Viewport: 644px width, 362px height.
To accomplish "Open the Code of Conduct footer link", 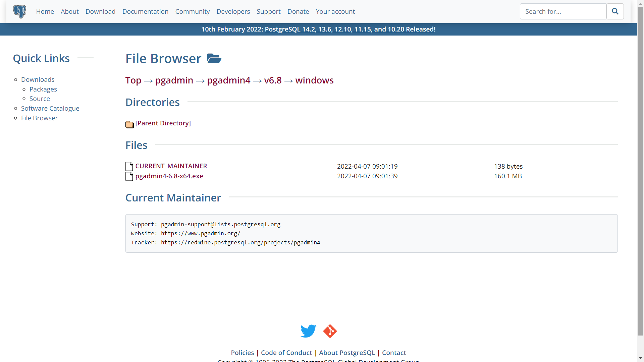I will [x=286, y=352].
